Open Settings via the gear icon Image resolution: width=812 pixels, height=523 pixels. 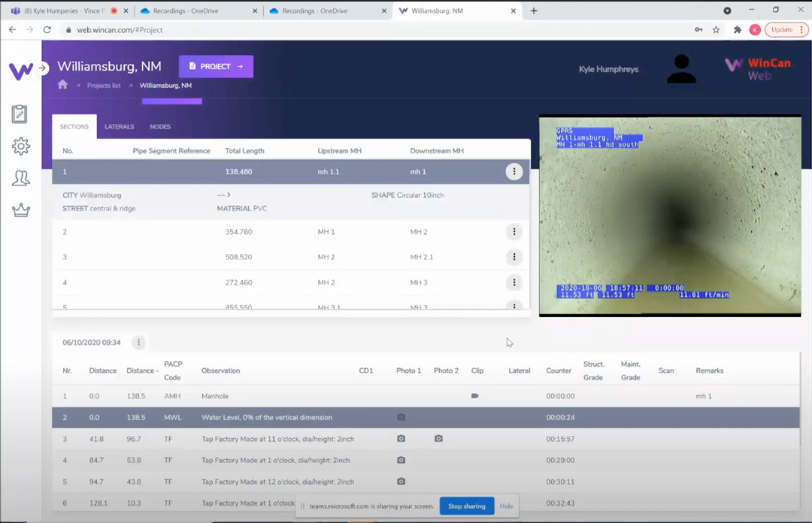(x=20, y=147)
